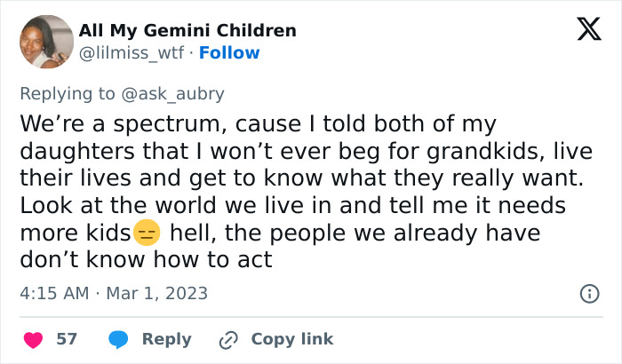622x364 pixels.
Task: Click the X logo
Action: [583, 32]
